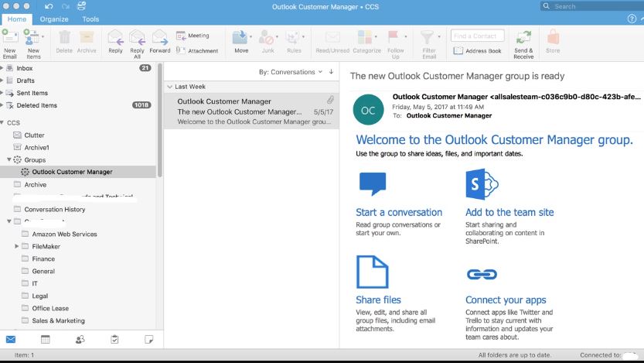Click Add to the team site link

pyautogui.click(x=509, y=212)
